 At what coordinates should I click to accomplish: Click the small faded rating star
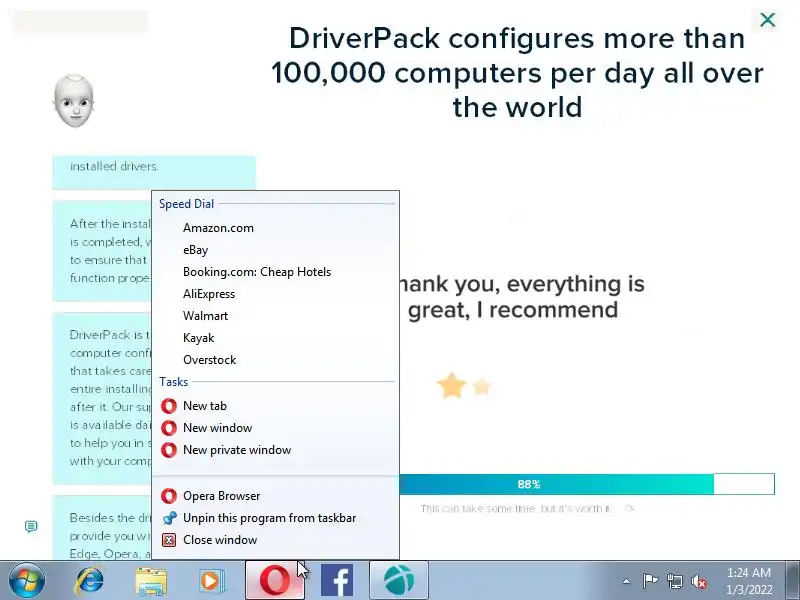coord(482,387)
